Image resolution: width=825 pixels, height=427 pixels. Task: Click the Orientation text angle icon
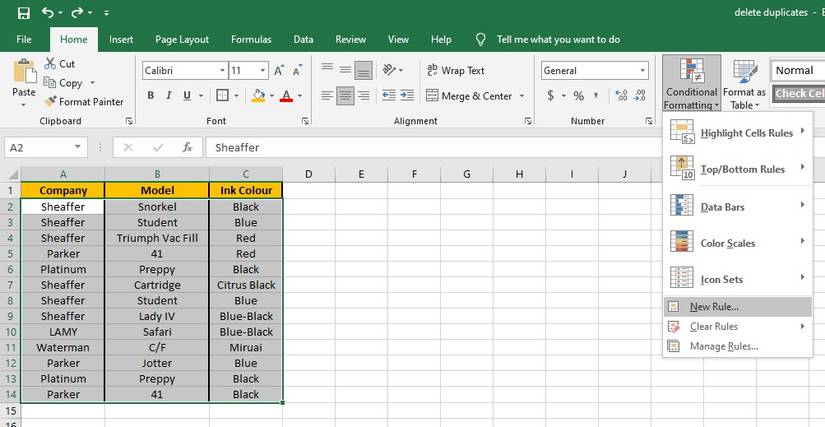click(389, 69)
